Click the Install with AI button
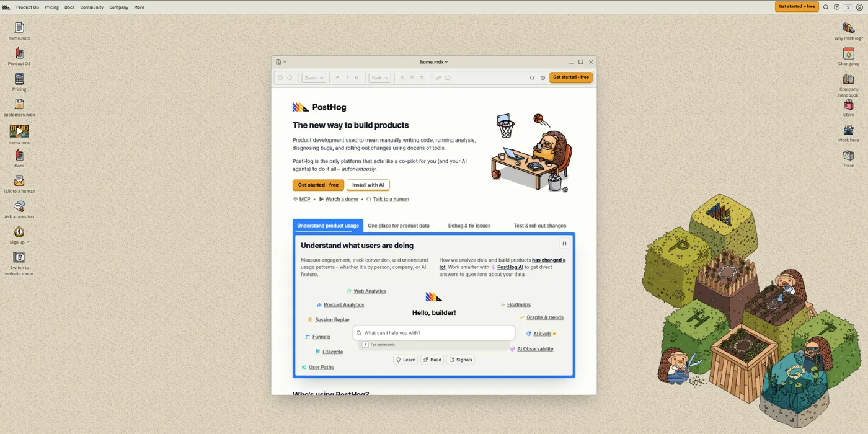The height and width of the screenshot is (434, 868). tap(368, 185)
